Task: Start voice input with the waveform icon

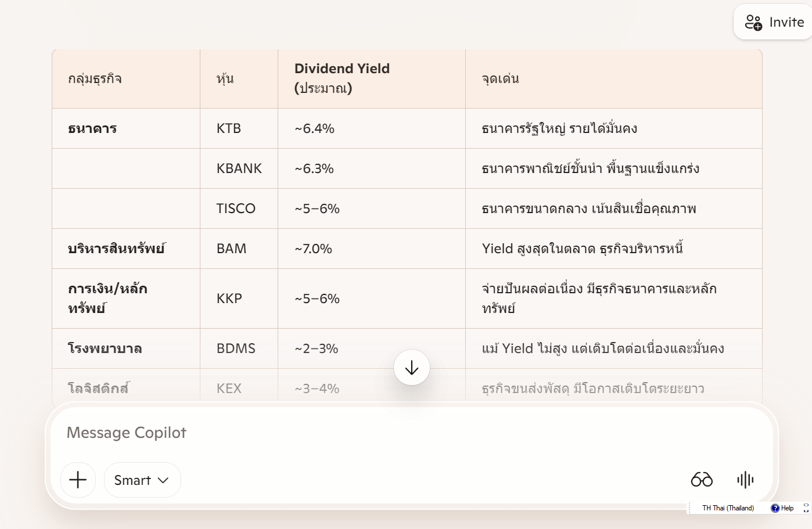Action: click(x=745, y=480)
